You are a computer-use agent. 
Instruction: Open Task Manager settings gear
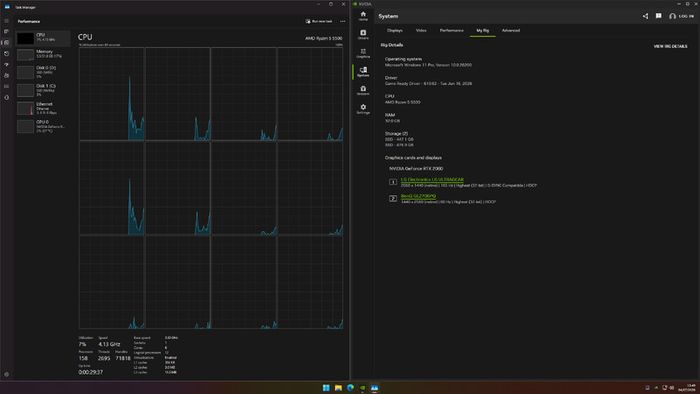point(6,374)
